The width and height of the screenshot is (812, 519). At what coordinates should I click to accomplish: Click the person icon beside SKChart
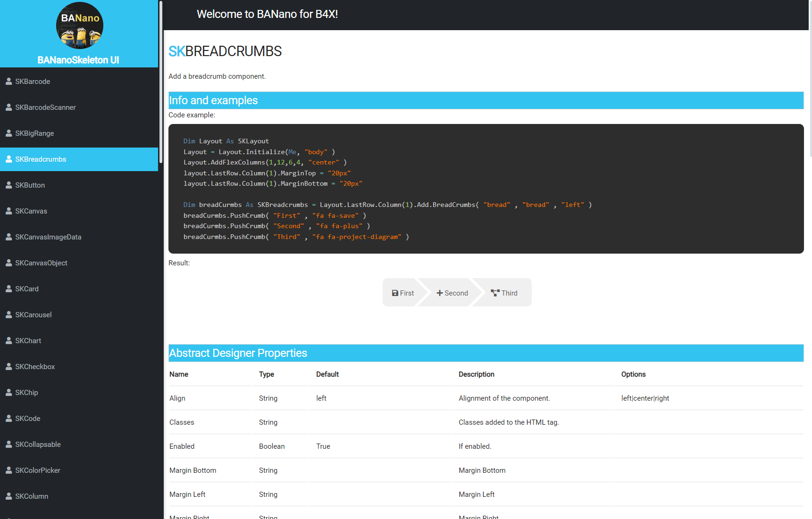point(8,340)
